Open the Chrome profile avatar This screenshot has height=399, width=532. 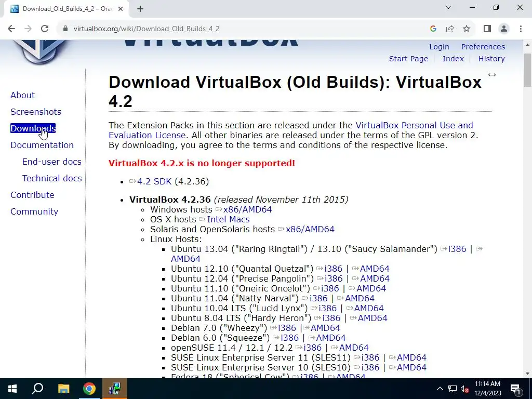click(504, 29)
